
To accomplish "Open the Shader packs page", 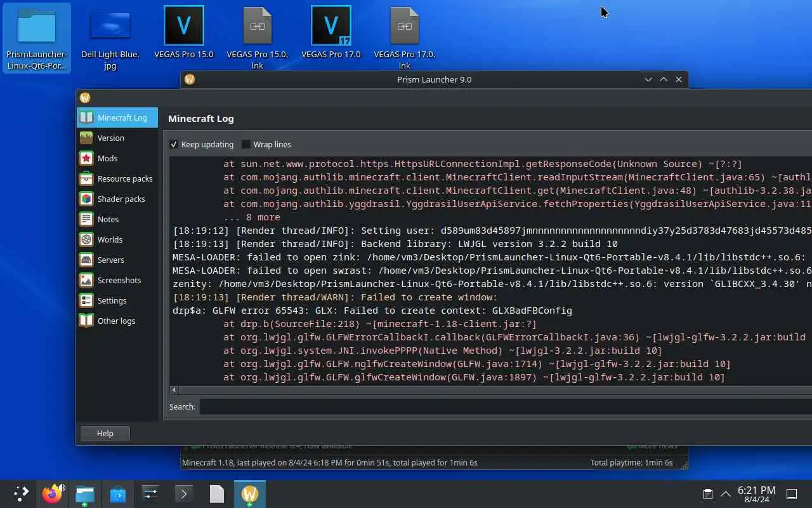I will 117,199.
